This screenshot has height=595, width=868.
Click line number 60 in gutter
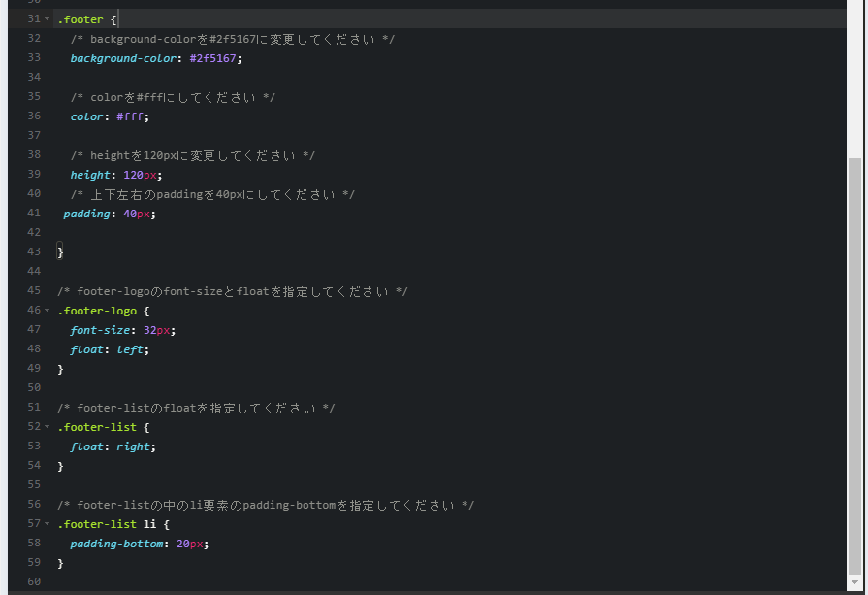tap(34, 581)
